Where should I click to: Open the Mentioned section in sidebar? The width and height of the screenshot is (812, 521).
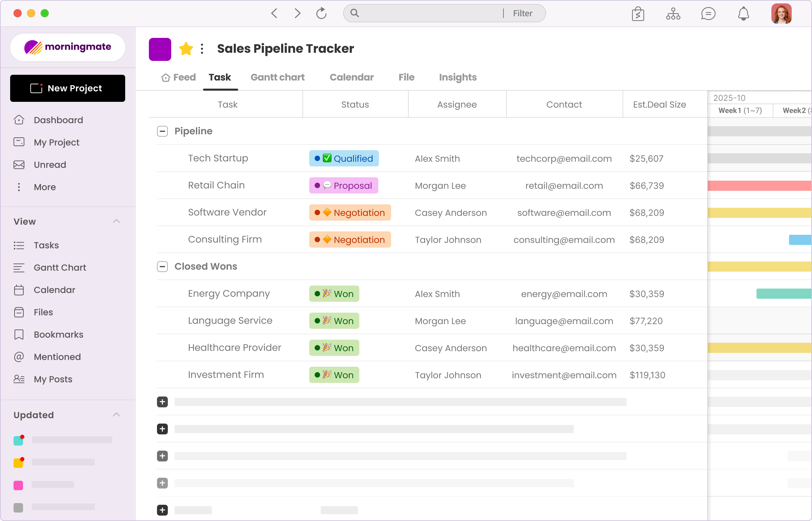coord(57,357)
